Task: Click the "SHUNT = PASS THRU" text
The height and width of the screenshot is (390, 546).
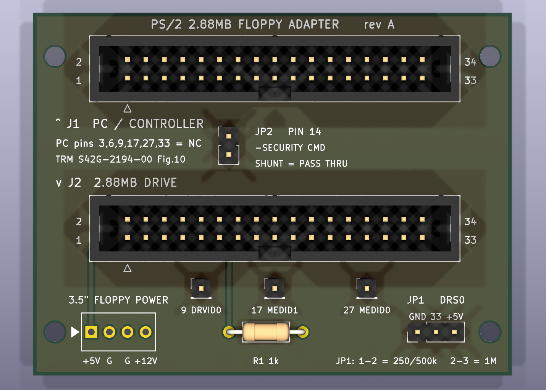Action: [x=301, y=164]
